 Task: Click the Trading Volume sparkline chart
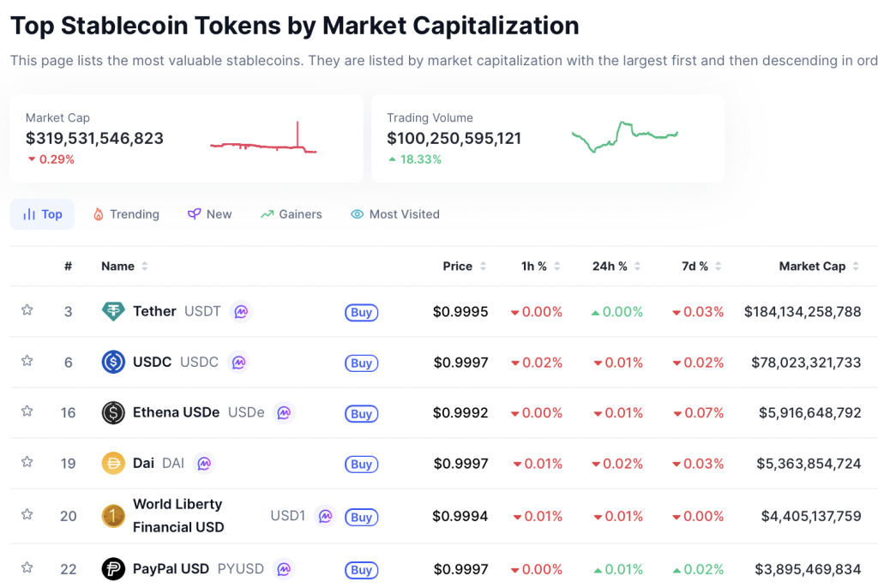625,135
